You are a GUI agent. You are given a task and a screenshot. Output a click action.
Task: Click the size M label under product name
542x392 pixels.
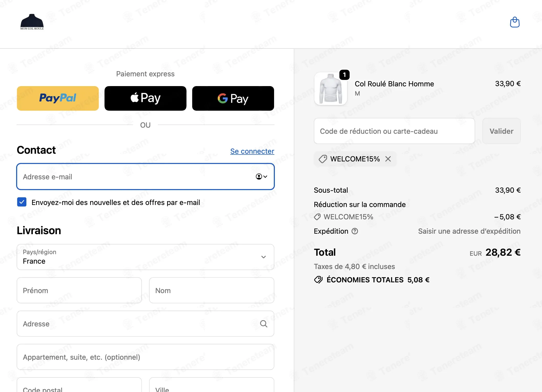pos(358,94)
